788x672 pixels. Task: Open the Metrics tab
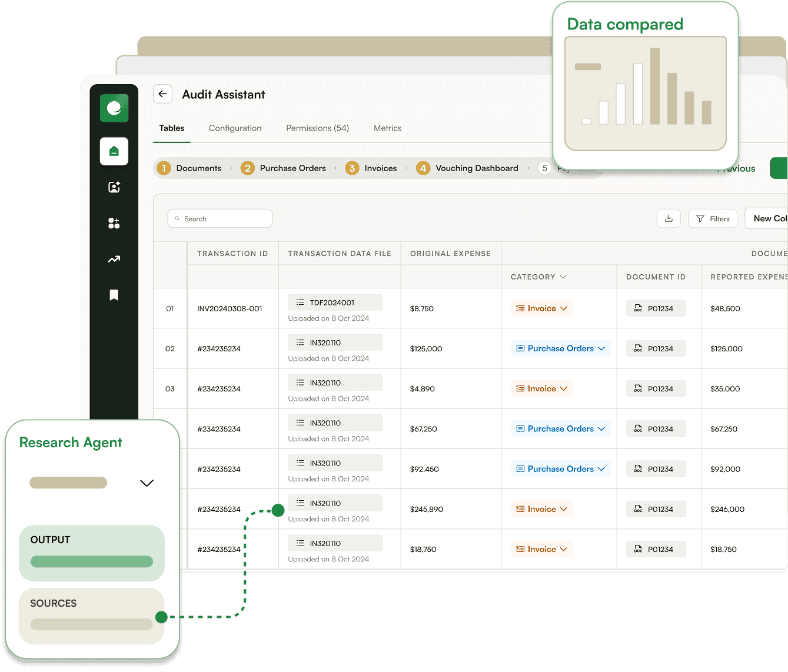[x=388, y=128]
